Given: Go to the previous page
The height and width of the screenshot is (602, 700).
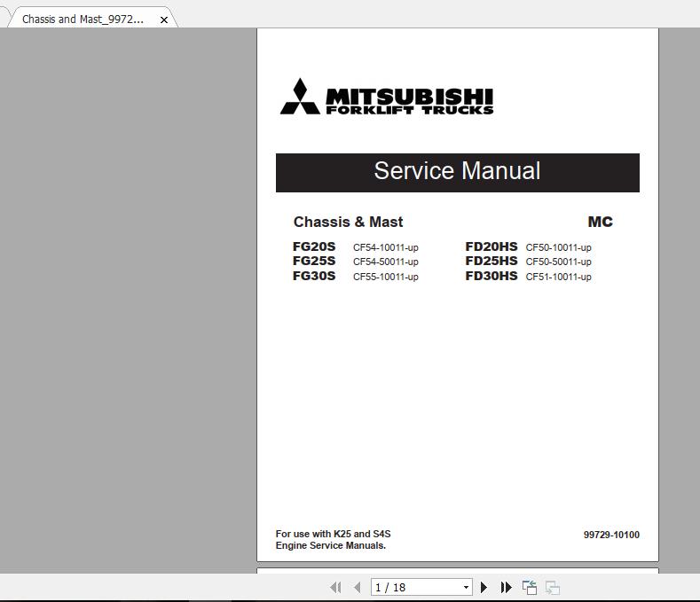Looking at the screenshot, I should (358, 587).
